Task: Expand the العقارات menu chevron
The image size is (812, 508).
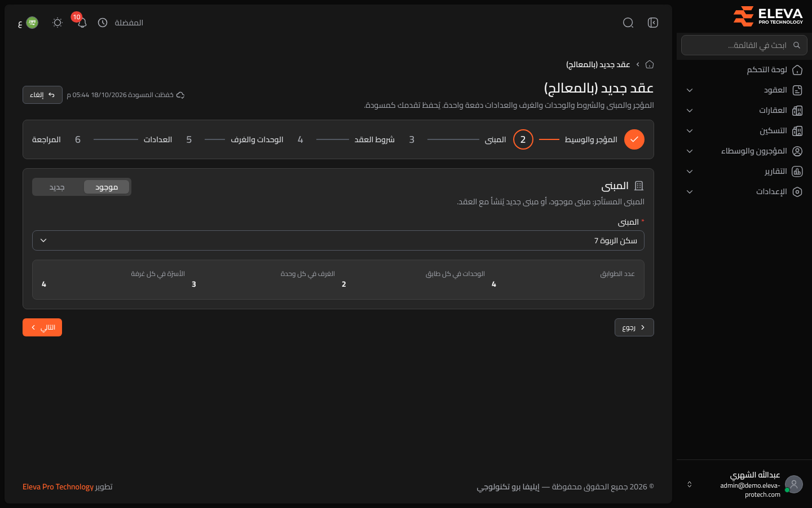Action: click(690, 111)
